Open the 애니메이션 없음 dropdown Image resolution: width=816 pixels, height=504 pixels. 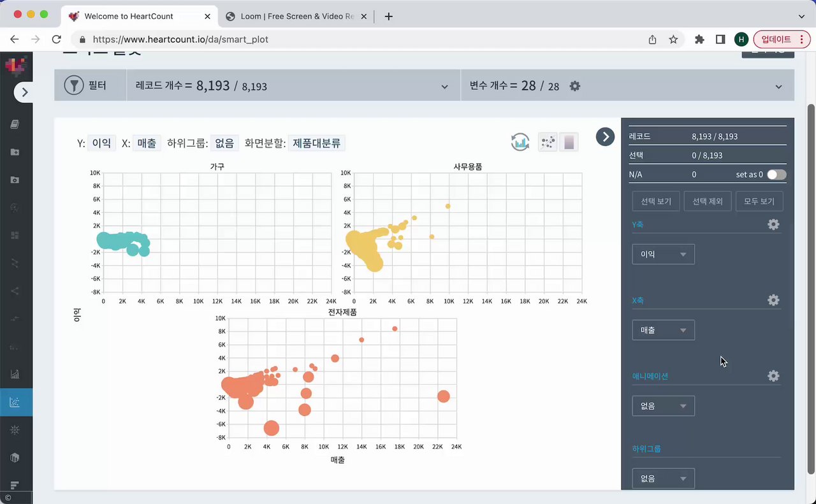[x=663, y=406]
